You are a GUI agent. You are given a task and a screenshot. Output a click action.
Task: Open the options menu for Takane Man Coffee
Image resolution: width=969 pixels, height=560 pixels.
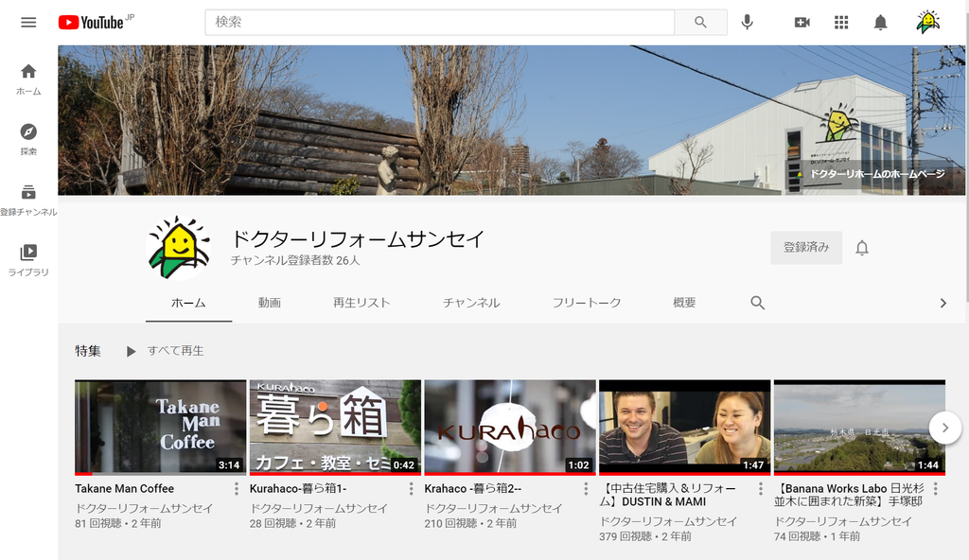235,489
